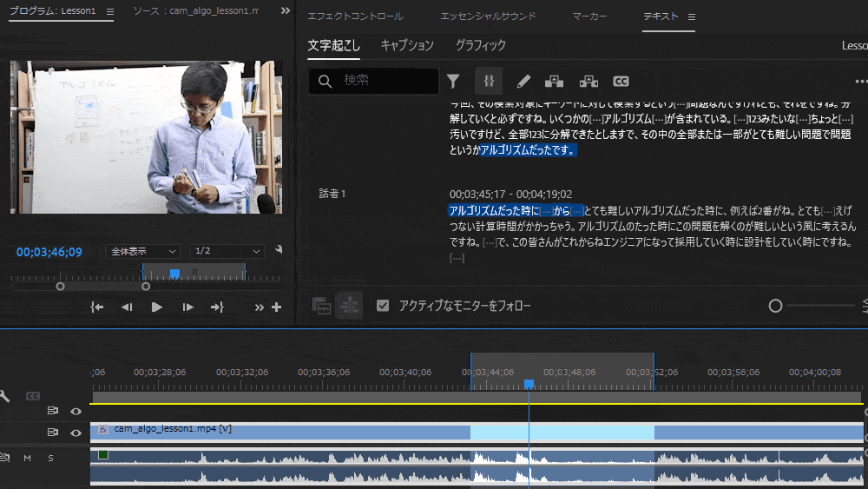Mute the audio track with M button

tap(27, 458)
